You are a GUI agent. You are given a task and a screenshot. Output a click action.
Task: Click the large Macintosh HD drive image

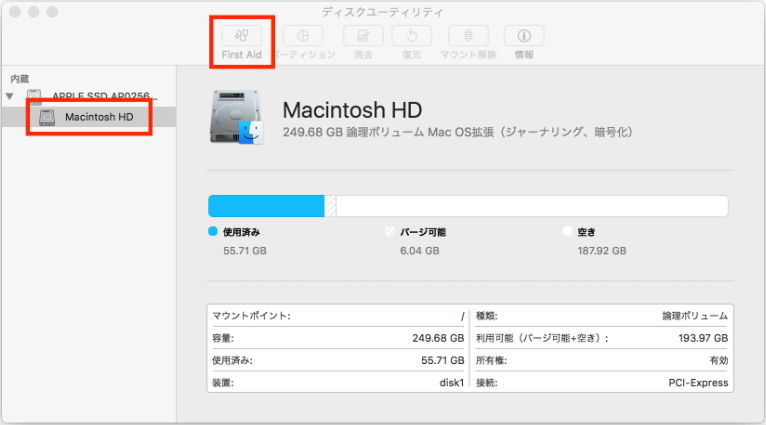[237, 117]
